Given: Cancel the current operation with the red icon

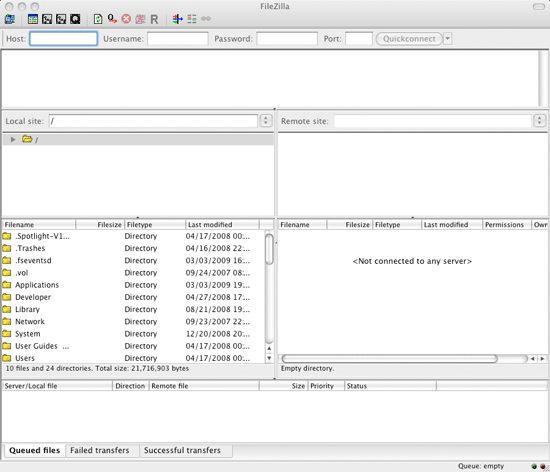Looking at the screenshot, I should tap(126, 19).
